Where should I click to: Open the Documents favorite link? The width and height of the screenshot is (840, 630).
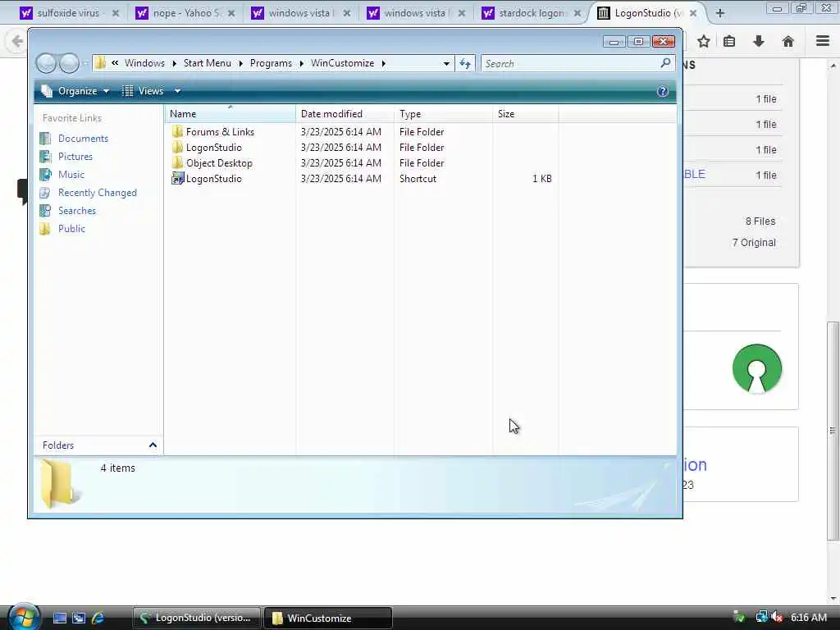pyautogui.click(x=83, y=138)
